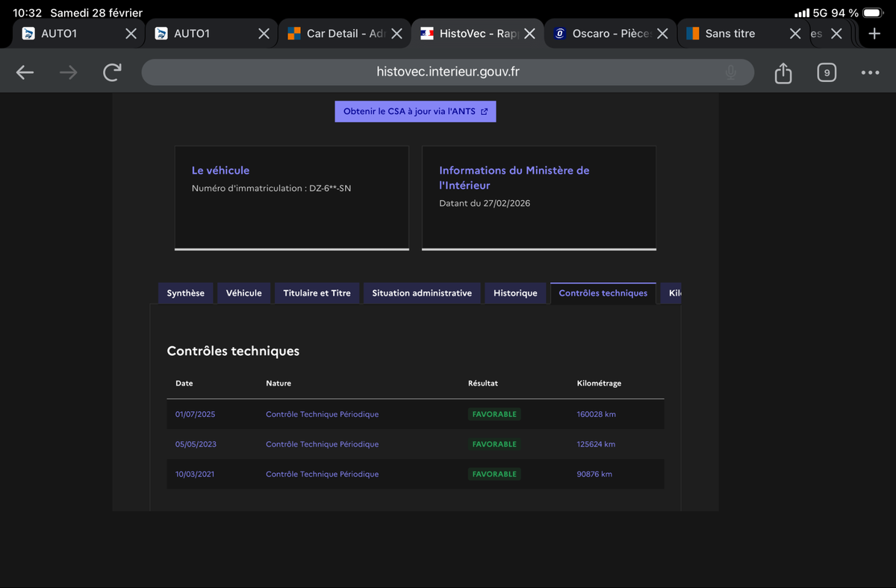This screenshot has width=896, height=588.
Task: Click the date 10/03/2021
Action: (195, 474)
